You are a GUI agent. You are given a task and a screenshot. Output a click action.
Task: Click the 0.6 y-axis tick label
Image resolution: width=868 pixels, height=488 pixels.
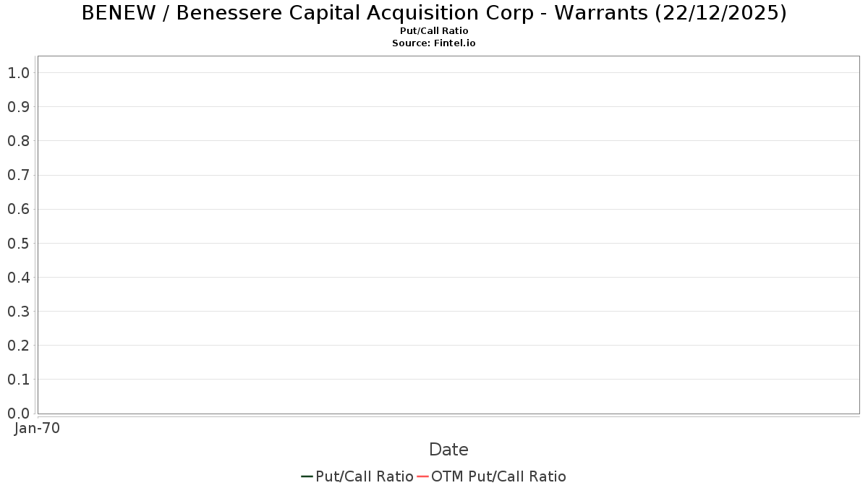pos(18,209)
